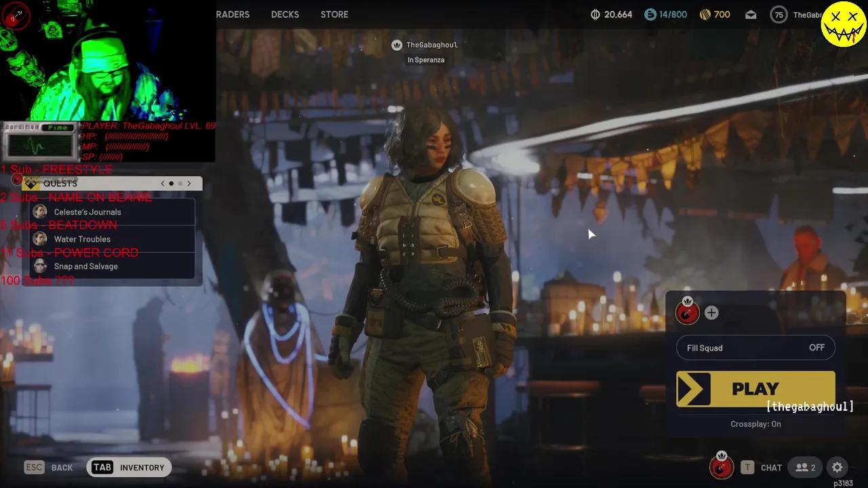Click the Fill Squad label

pos(705,348)
